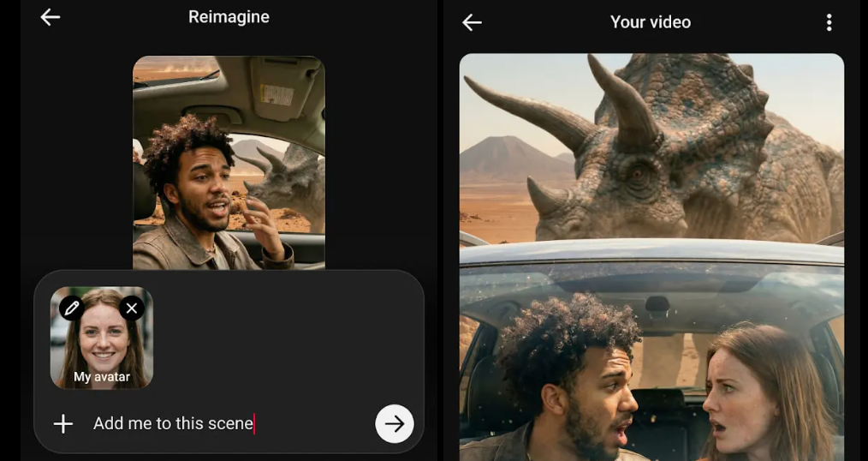Viewport: 868px width, 461px height.
Task: Tap the 'My avatar' label
Action: 102,377
